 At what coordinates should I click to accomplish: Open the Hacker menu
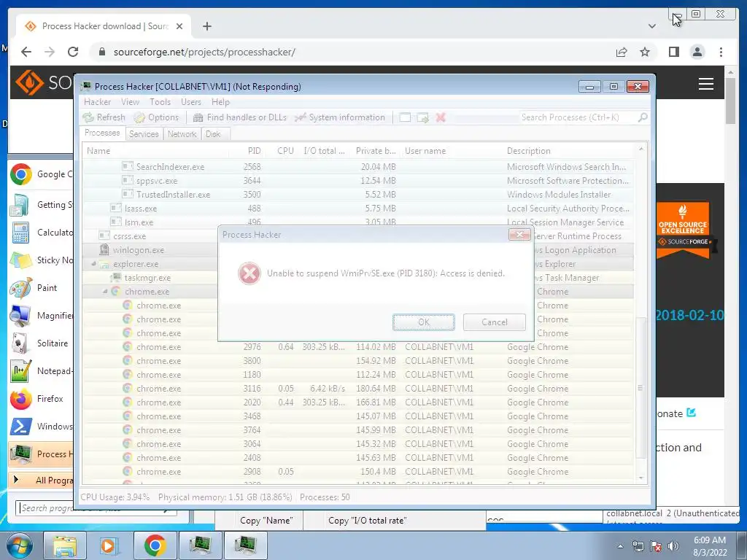coord(97,102)
